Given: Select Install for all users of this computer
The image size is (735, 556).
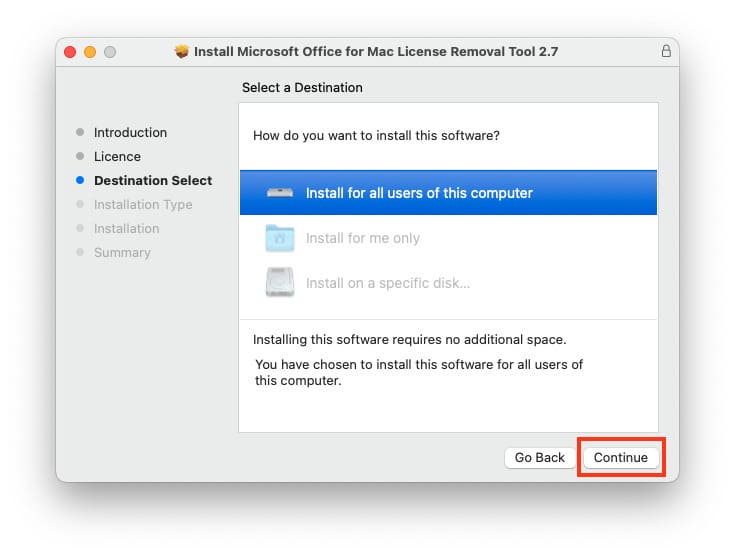Looking at the screenshot, I should 419,193.
